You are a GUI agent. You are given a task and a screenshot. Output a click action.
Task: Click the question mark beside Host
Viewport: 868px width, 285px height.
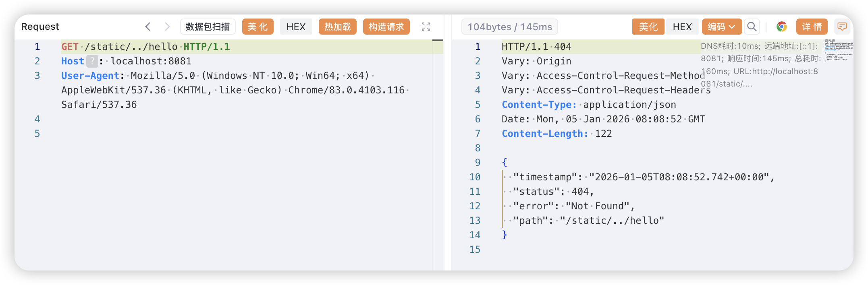(x=92, y=61)
